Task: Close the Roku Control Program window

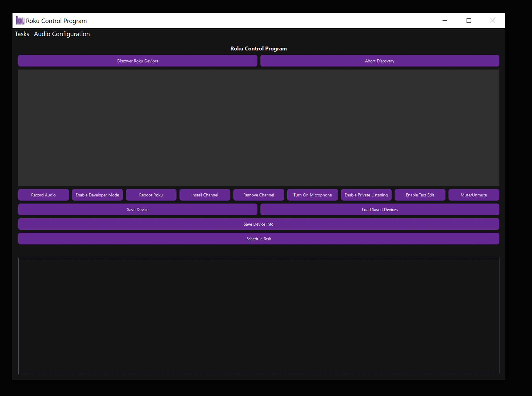Action: (493, 21)
